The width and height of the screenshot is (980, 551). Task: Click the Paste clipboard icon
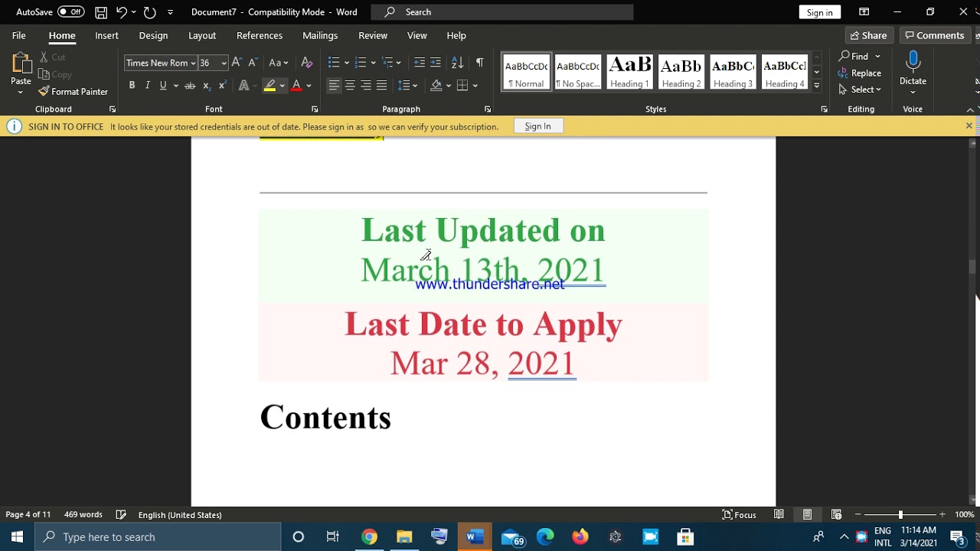21,63
